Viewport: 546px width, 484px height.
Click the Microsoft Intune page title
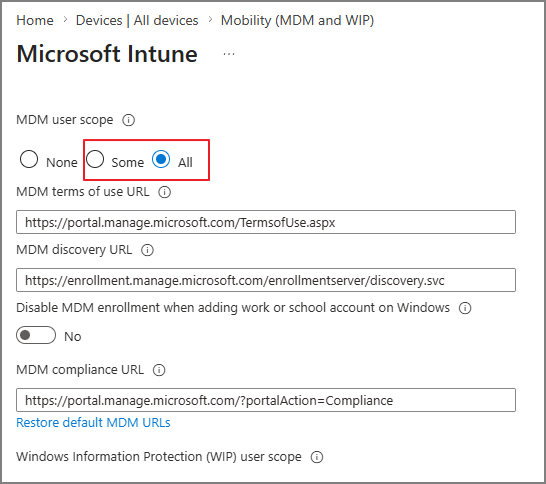107,54
